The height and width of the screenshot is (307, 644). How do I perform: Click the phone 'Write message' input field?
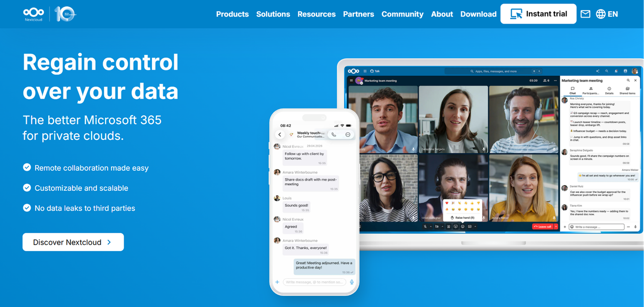click(x=314, y=282)
